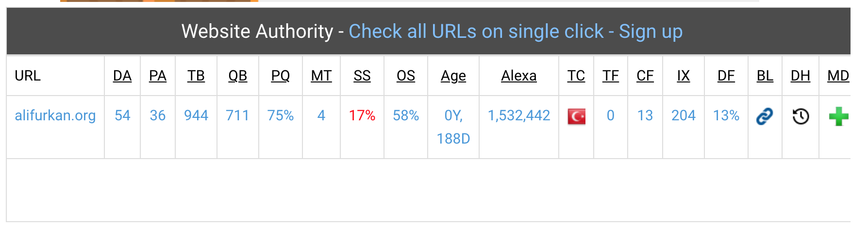Viewport: 868px width, 227px height.
Task: Select the TB column header
Action: tap(196, 76)
